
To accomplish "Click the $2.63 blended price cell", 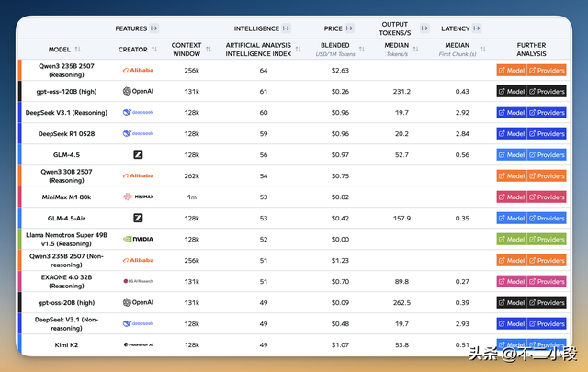I will [x=340, y=70].
